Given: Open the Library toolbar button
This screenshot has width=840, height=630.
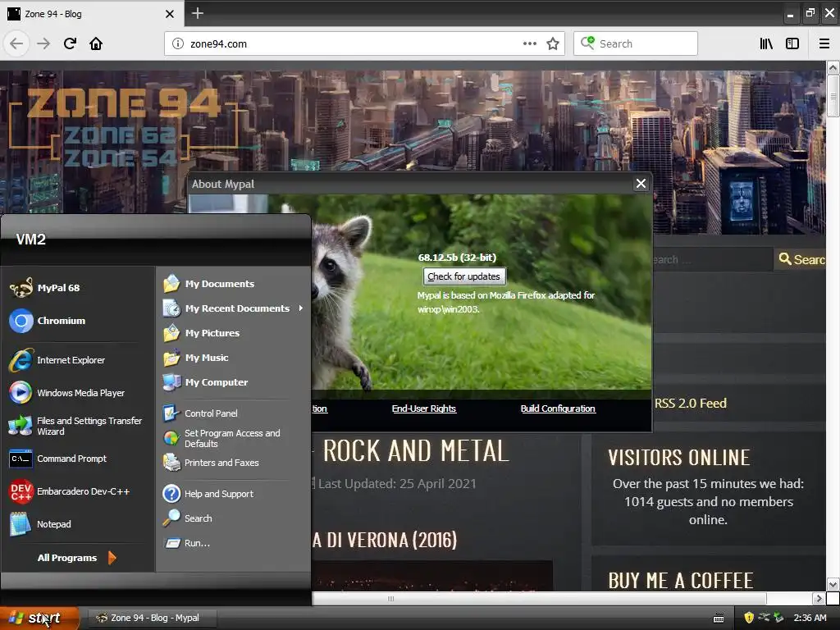Looking at the screenshot, I should [766, 44].
